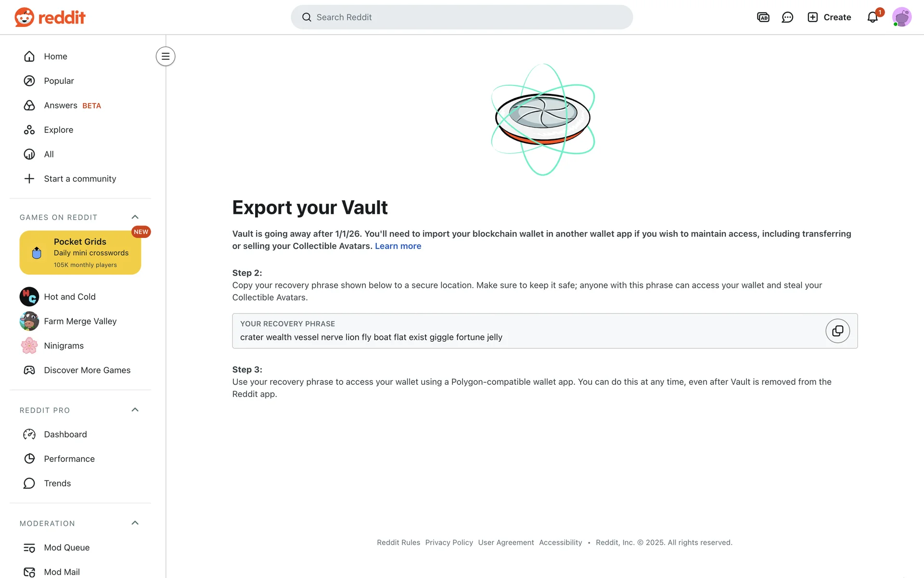This screenshot has width=924, height=578.
Task: Copy the recovery phrase with the copy icon
Action: [837, 331]
